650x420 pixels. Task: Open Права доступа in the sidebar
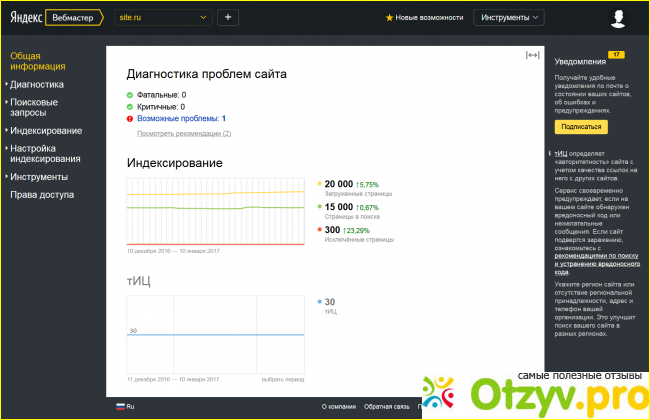click(x=41, y=194)
